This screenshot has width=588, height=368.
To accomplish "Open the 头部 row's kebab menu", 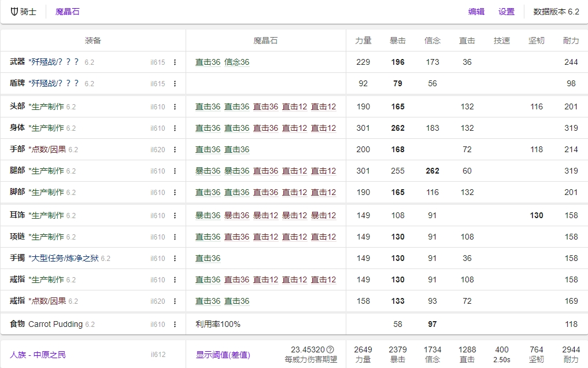I will pyautogui.click(x=176, y=105).
